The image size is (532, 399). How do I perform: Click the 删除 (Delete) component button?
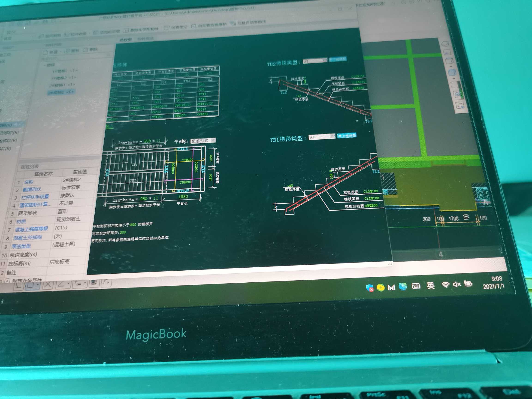click(x=91, y=50)
